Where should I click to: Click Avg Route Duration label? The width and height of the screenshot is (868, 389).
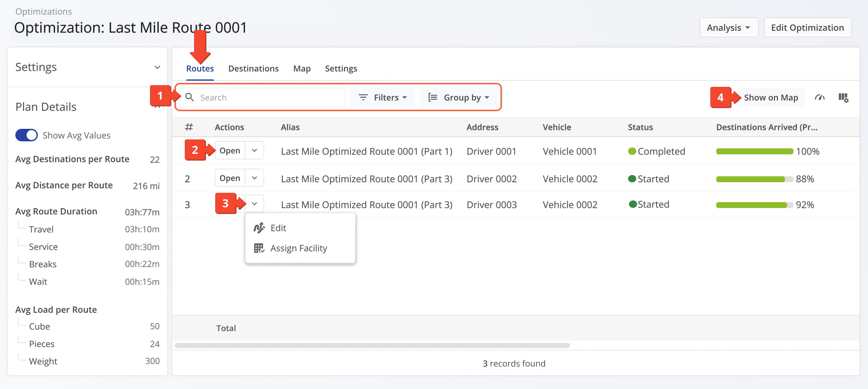(56, 211)
